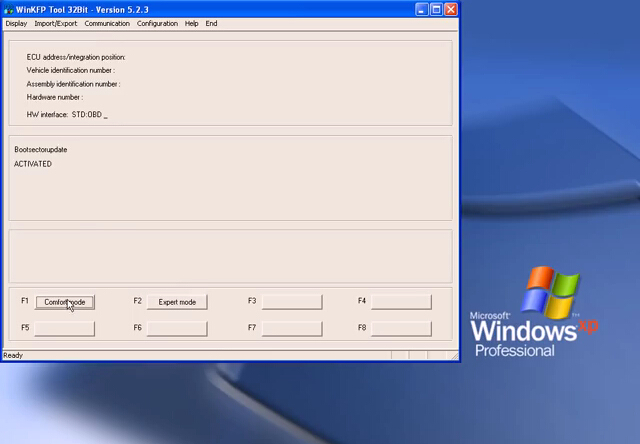Click 'Assembly identification number :' label

73,84
